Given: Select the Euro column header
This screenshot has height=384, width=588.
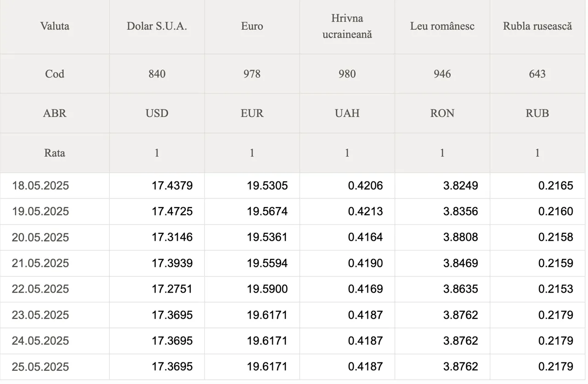Looking at the screenshot, I should [x=252, y=26].
